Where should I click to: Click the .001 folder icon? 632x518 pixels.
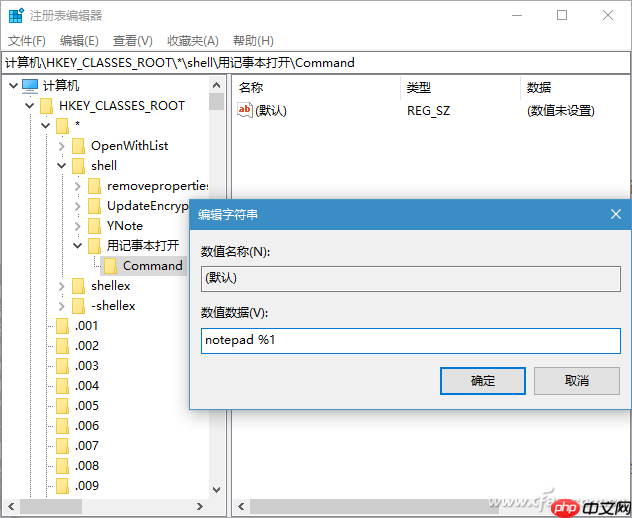(62, 326)
